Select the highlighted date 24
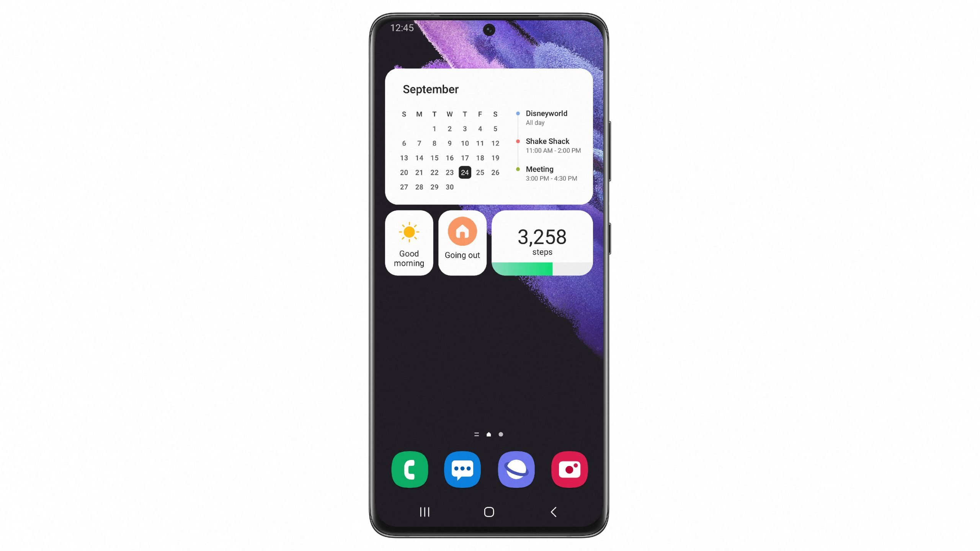Image resolution: width=980 pixels, height=551 pixels. click(x=464, y=171)
